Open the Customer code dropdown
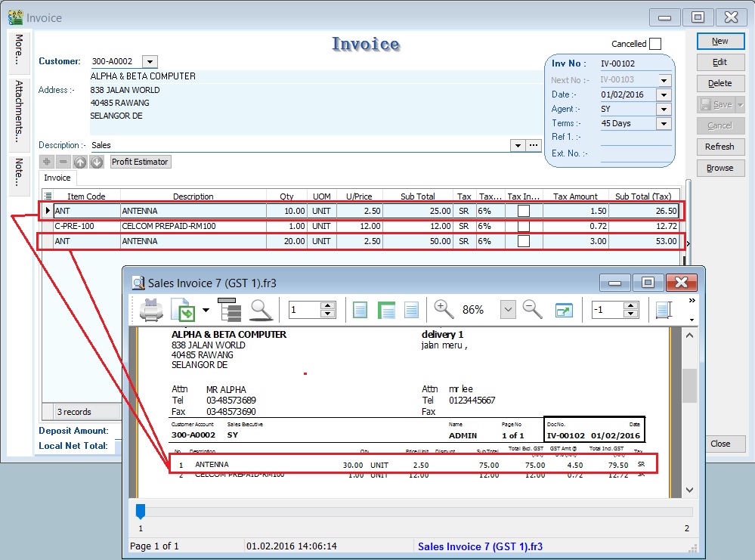Screen dimensions: 755x560 pos(149,61)
